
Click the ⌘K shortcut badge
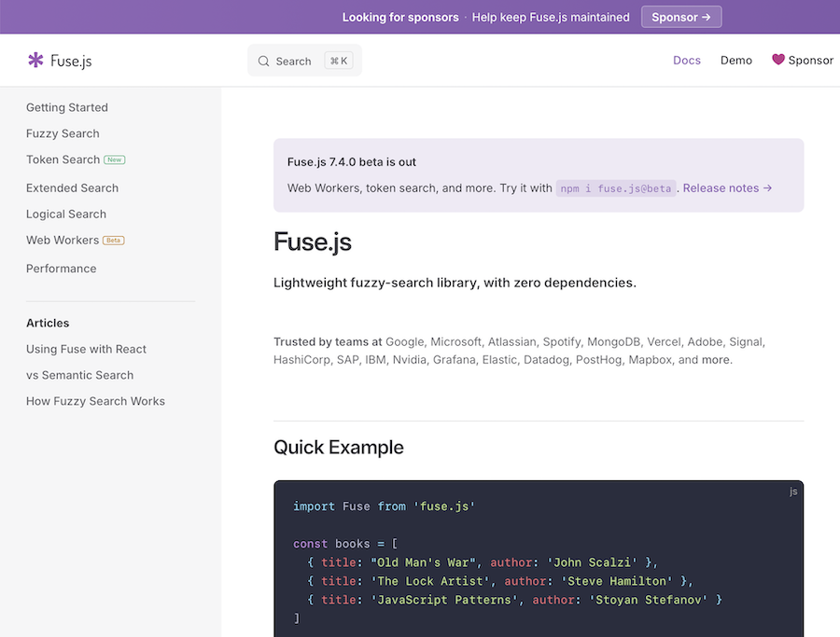(339, 61)
